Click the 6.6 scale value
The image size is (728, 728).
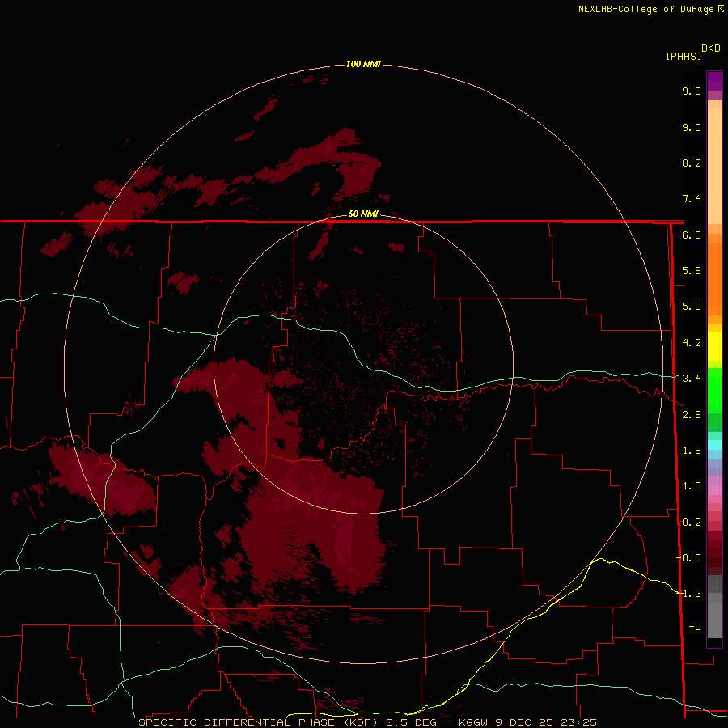click(692, 235)
